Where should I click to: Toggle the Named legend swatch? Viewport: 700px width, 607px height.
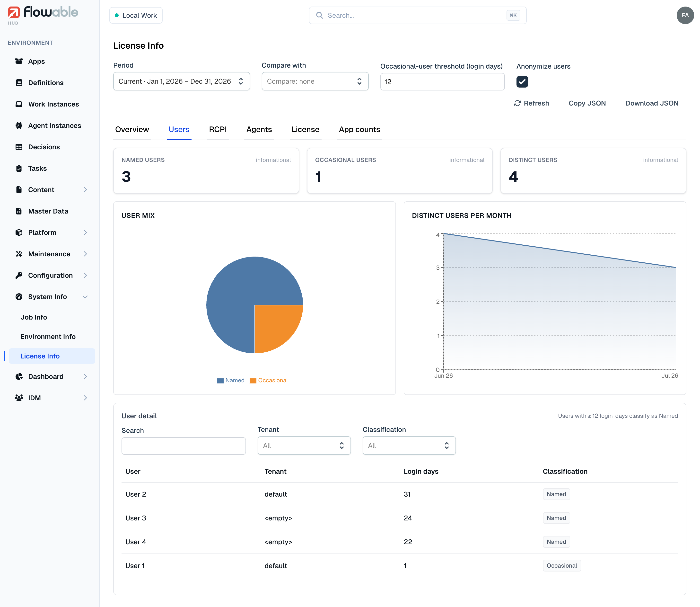pos(220,381)
